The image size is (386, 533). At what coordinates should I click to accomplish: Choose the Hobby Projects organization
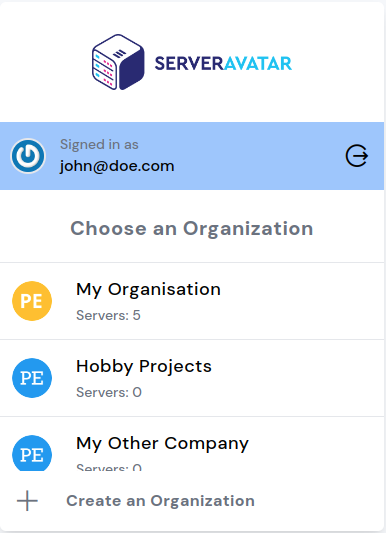pos(192,378)
